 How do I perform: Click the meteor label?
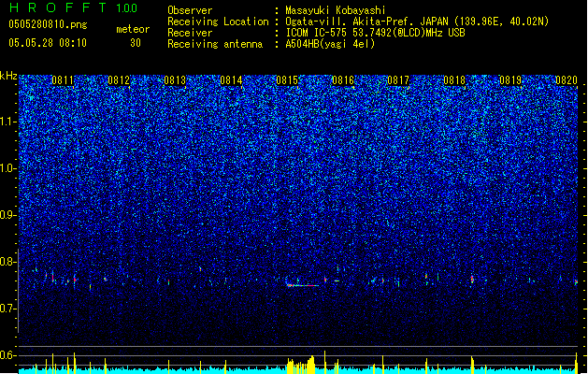click(133, 29)
